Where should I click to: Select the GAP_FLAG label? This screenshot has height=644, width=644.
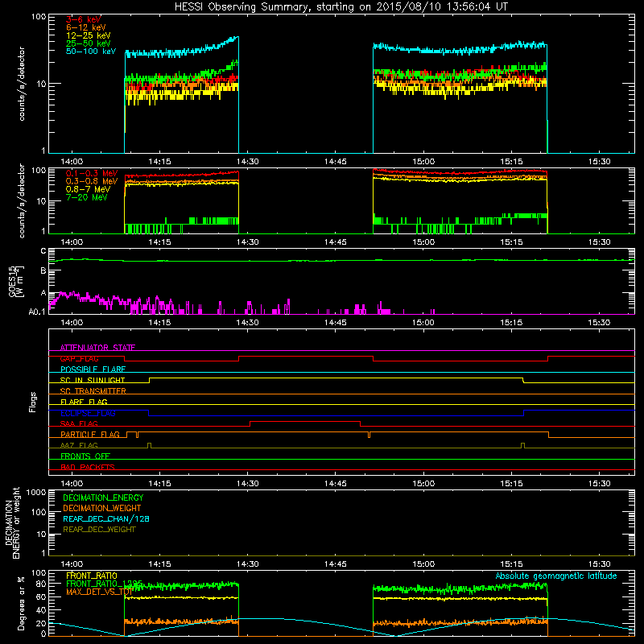[79, 358]
